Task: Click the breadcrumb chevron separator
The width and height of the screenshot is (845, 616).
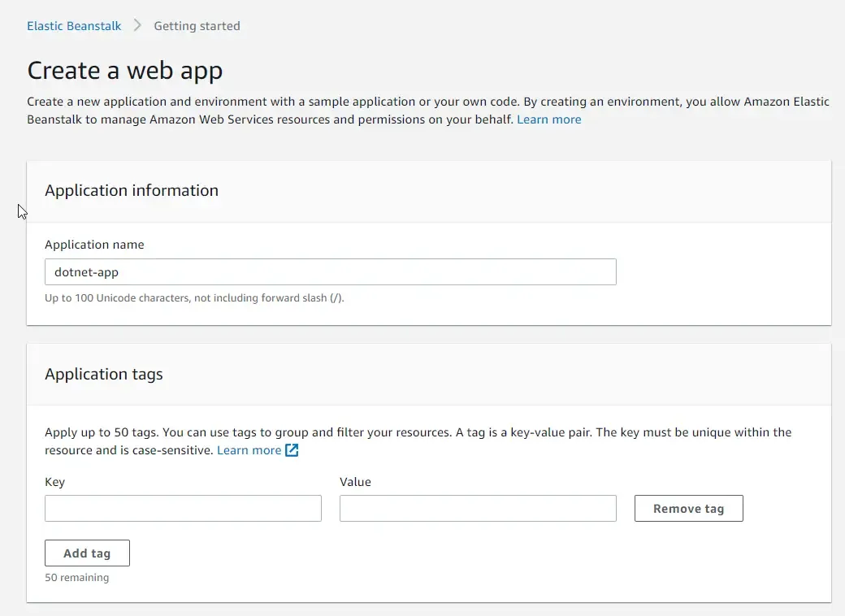Action: 136,25
